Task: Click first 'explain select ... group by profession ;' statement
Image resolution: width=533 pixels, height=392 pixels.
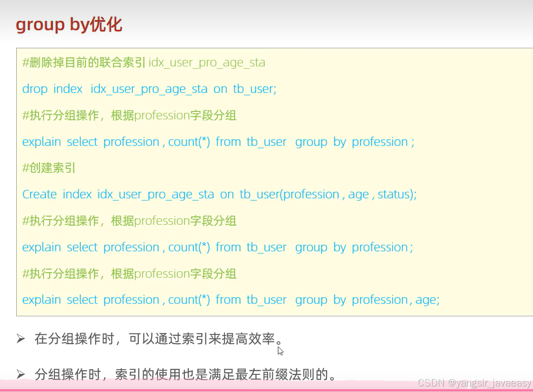Action: [218, 142]
